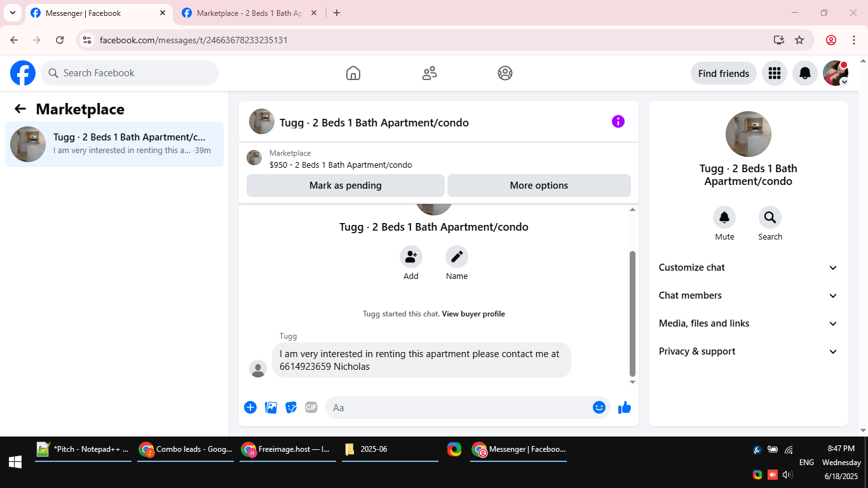The height and width of the screenshot is (488, 868).
Task: Click the message text input field
Action: pos(459,407)
